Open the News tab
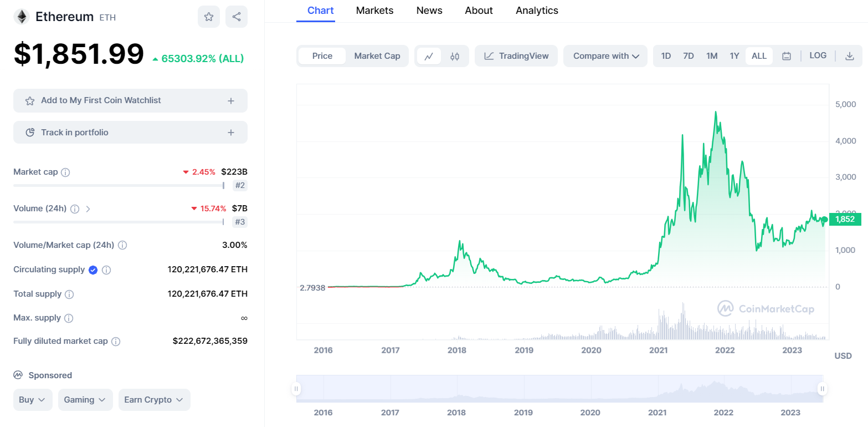The width and height of the screenshot is (868, 427). point(429,11)
